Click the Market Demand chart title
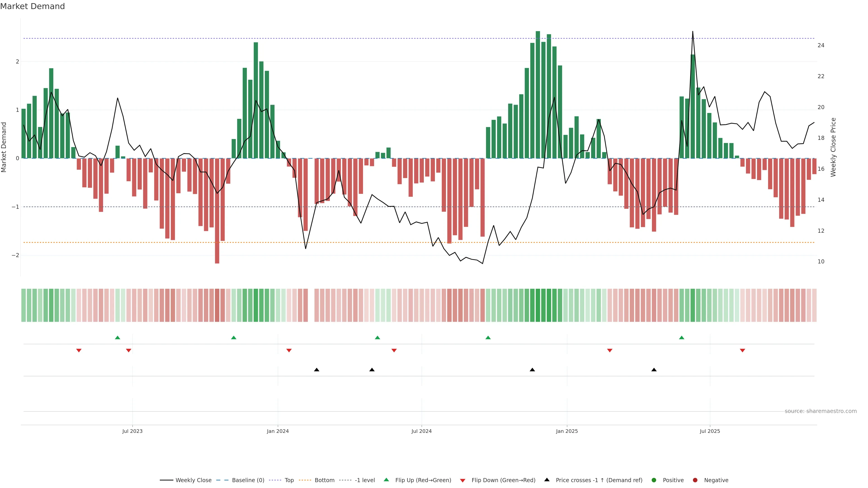The height and width of the screenshot is (488, 868). click(32, 6)
